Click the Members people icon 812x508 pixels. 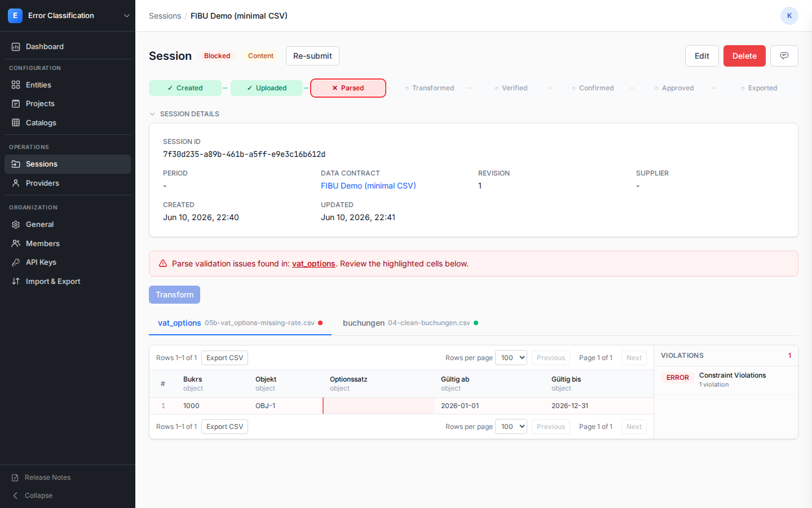pyautogui.click(x=16, y=243)
